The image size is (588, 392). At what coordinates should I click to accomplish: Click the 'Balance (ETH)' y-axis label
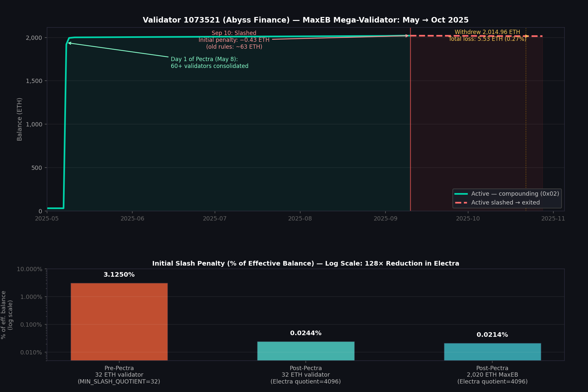[x=20, y=119]
